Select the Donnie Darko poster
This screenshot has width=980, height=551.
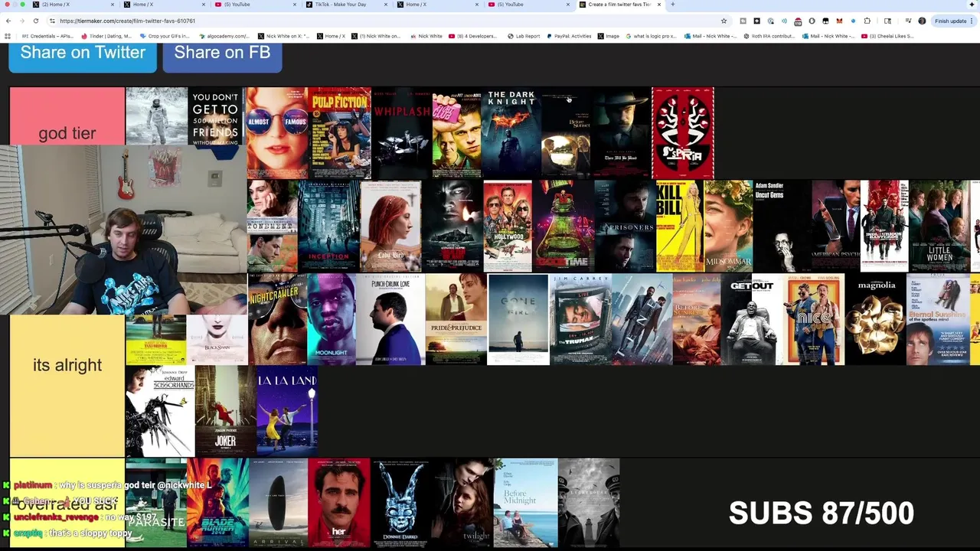tap(401, 503)
